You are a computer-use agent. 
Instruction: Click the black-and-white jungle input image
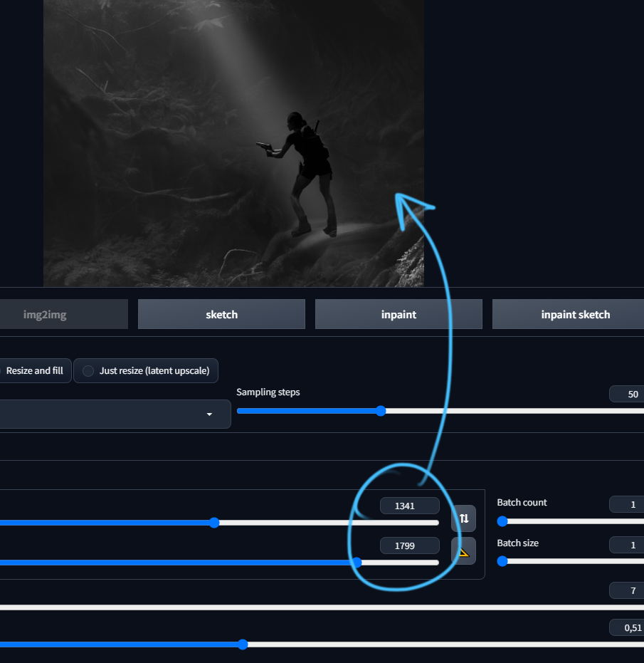point(233,143)
